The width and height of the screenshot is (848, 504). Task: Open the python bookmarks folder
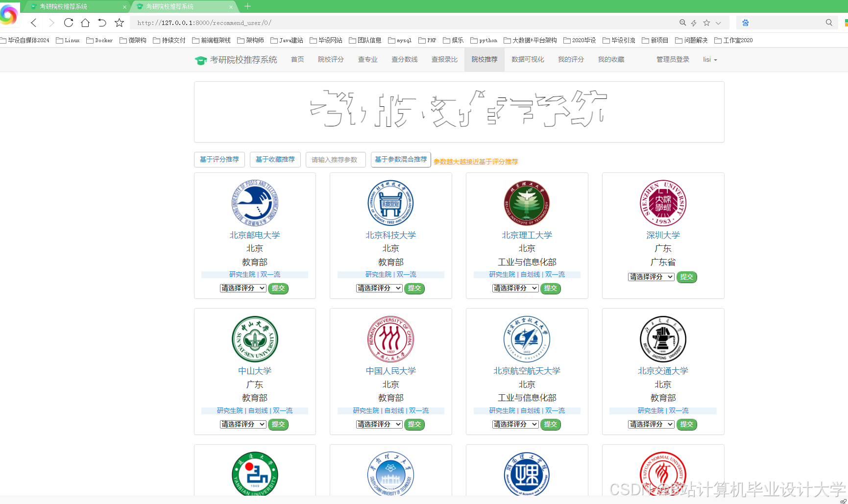click(484, 40)
